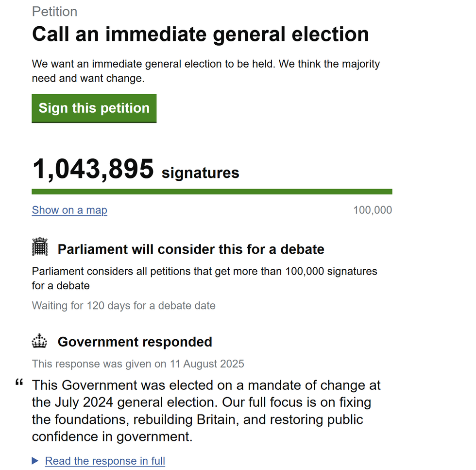Image resolution: width=476 pixels, height=470 pixels.
Task: Expand the response details via its disclosure triangle
Action: [x=35, y=460]
